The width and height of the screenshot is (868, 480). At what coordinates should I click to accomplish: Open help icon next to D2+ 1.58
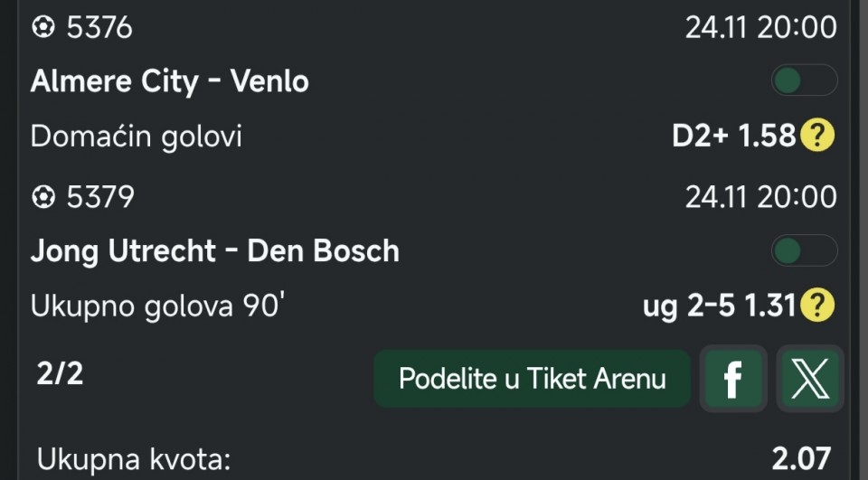[817, 136]
